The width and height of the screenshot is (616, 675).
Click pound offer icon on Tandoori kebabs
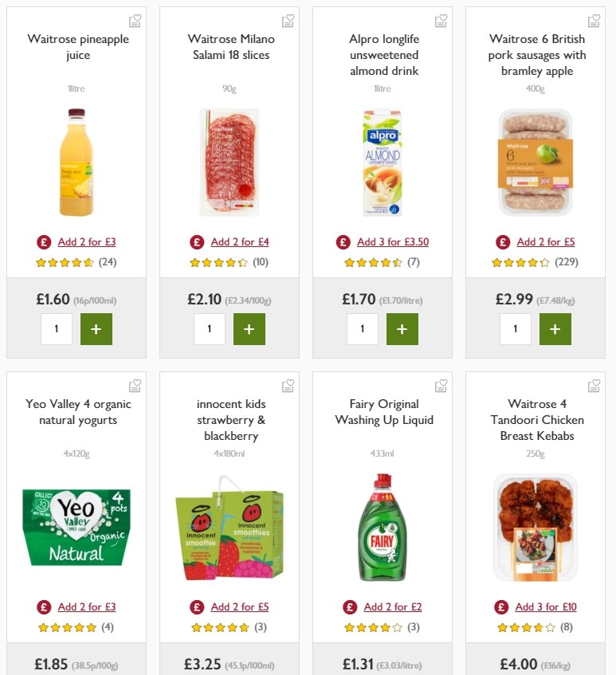501,606
